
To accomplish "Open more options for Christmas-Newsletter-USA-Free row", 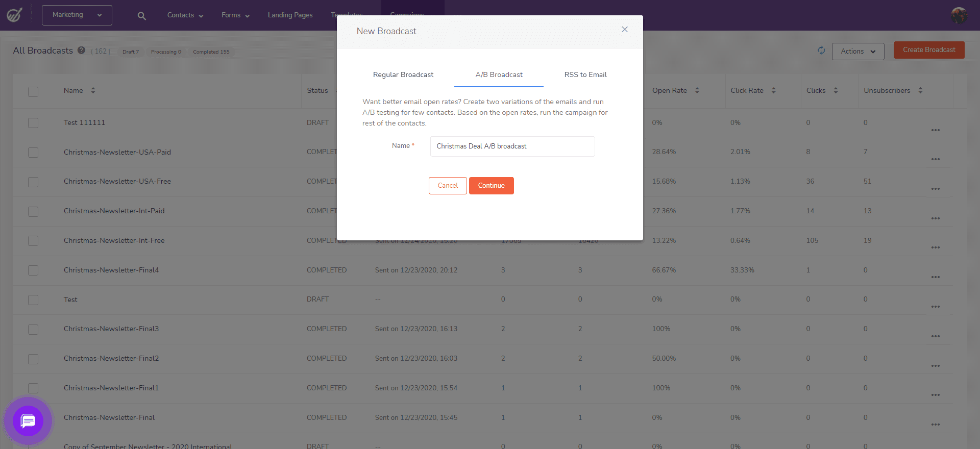I will click(x=935, y=189).
